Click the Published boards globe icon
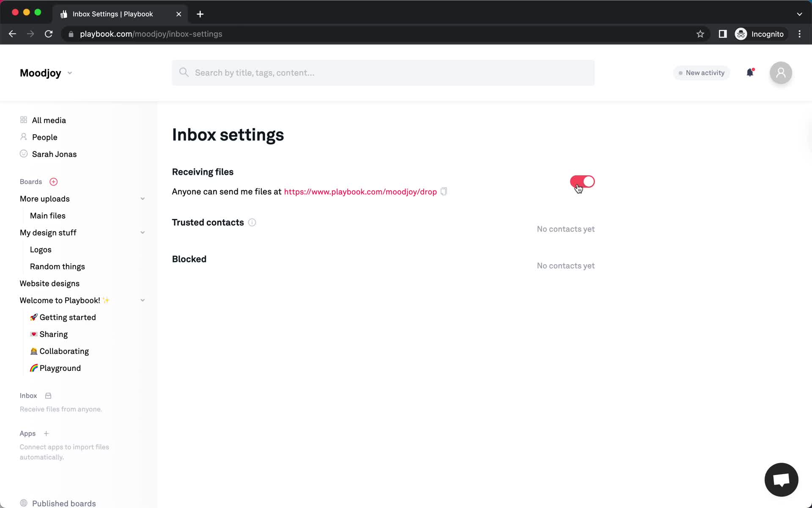812x508 pixels. pyautogui.click(x=23, y=503)
